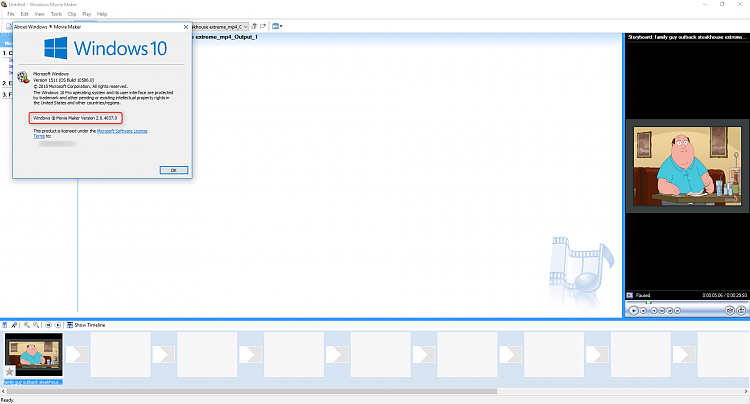This screenshot has height=404, width=750.
Task: Click Show Timeline button
Action: click(x=86, y=325)
